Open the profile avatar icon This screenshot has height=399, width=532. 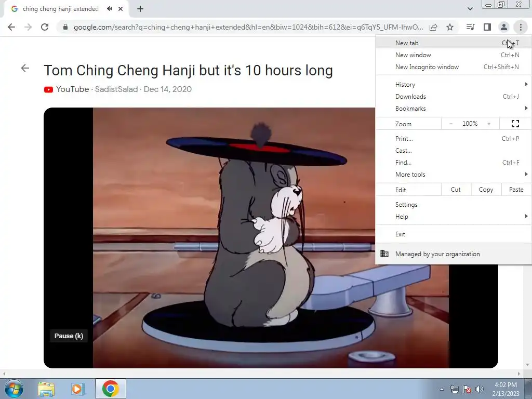click(504, 27)
